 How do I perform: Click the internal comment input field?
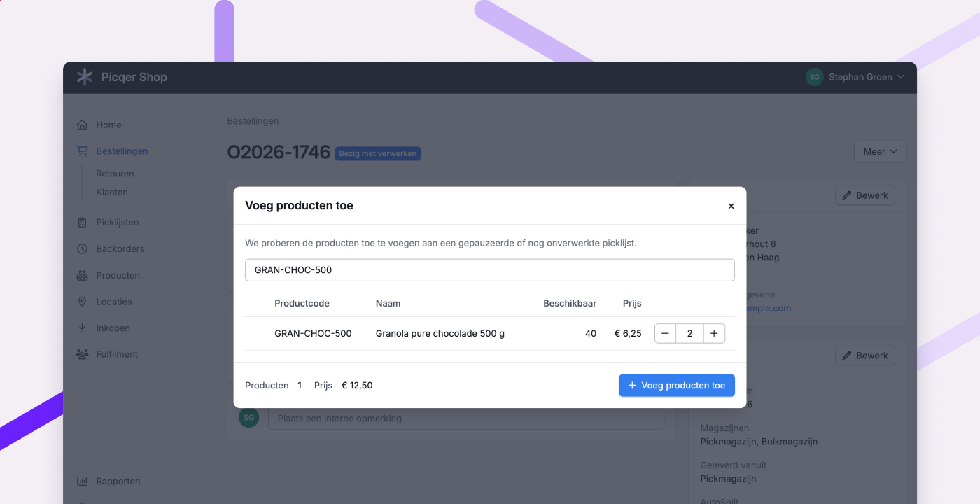point(466,418)
